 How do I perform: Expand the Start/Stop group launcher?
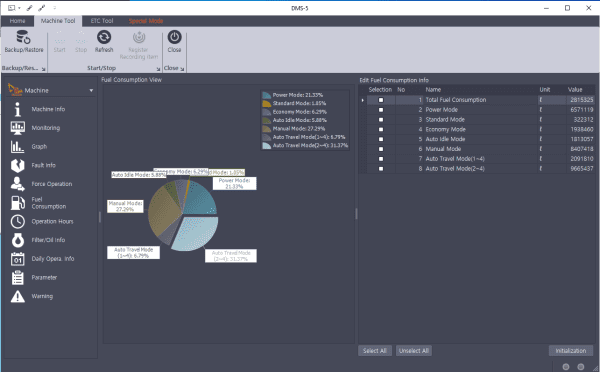tap(158, 69)
